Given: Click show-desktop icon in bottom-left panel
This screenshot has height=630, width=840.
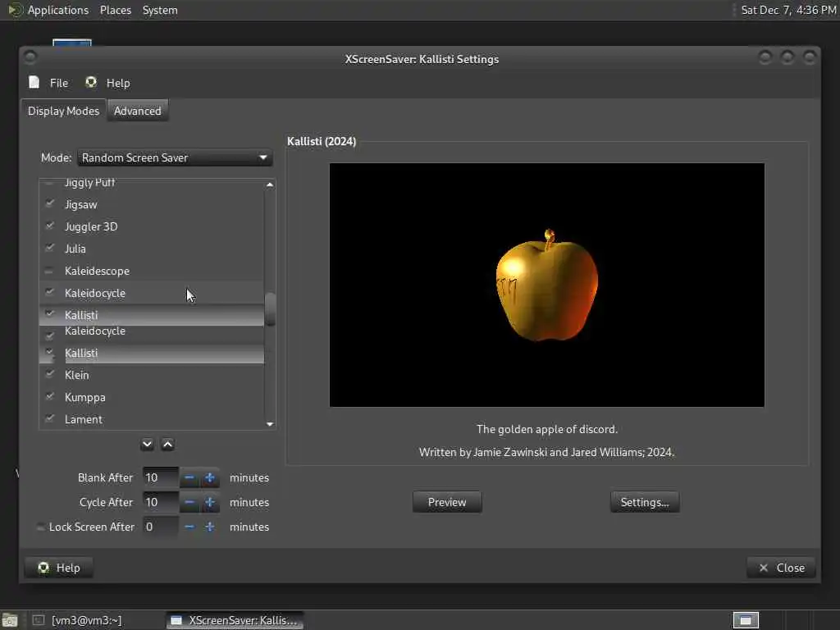Looking at the screenshot, I should 10,620.
